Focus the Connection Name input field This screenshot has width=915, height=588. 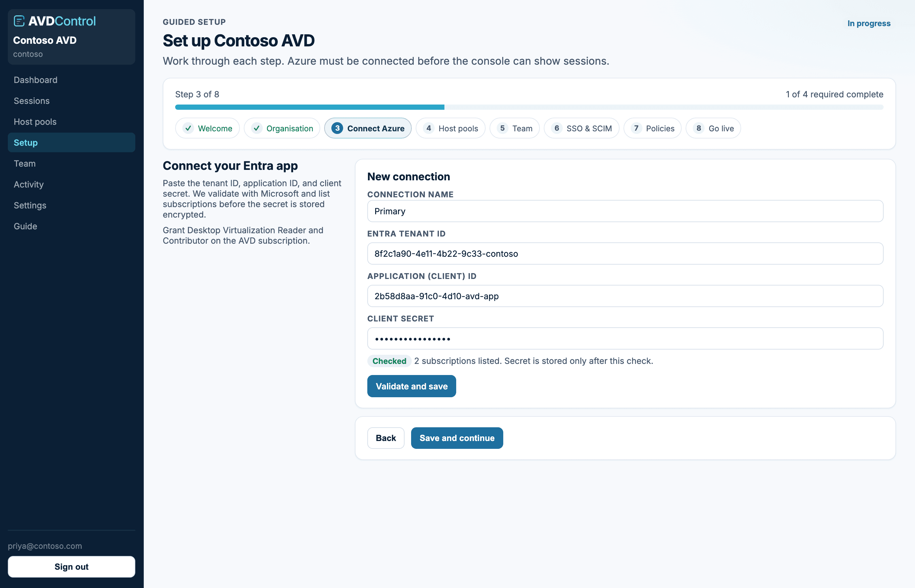tap(625, 211)
